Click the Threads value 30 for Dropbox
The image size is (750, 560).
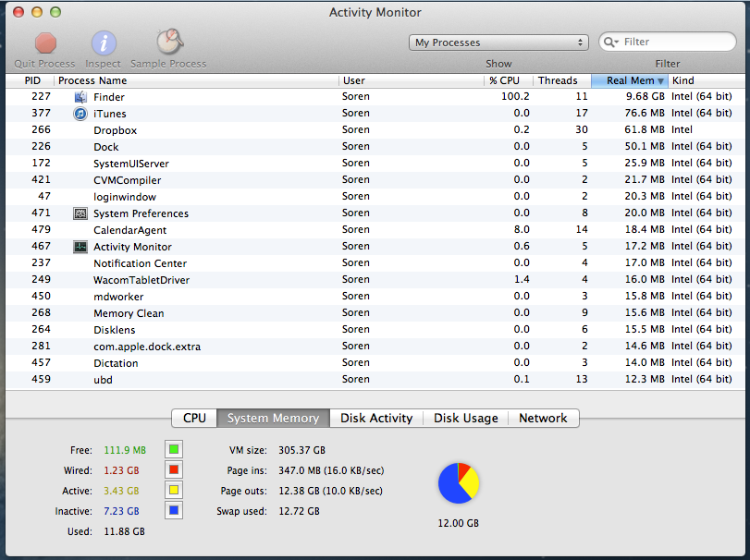click(582, 130)
